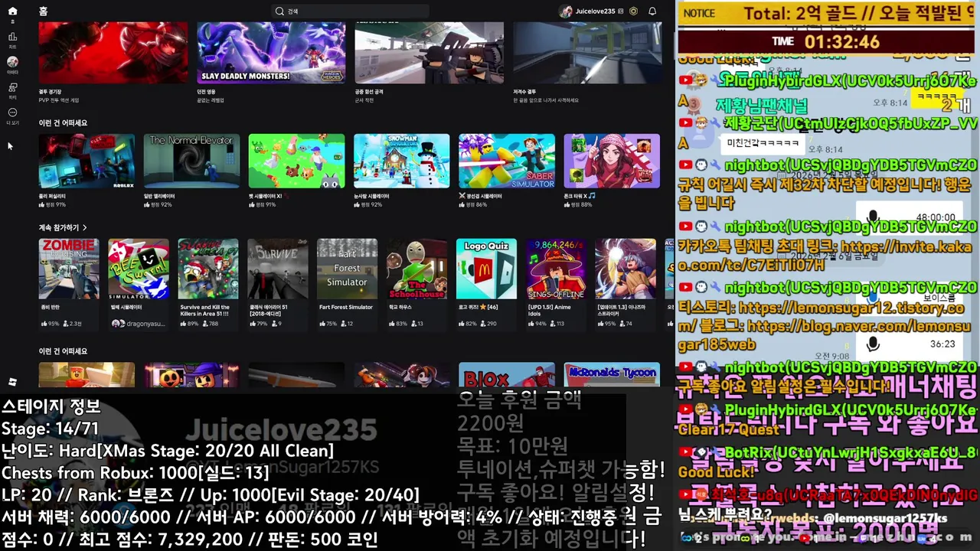The image size is (980, 551).
Task: Open the sniper duel banner
Action: [587, 53]
